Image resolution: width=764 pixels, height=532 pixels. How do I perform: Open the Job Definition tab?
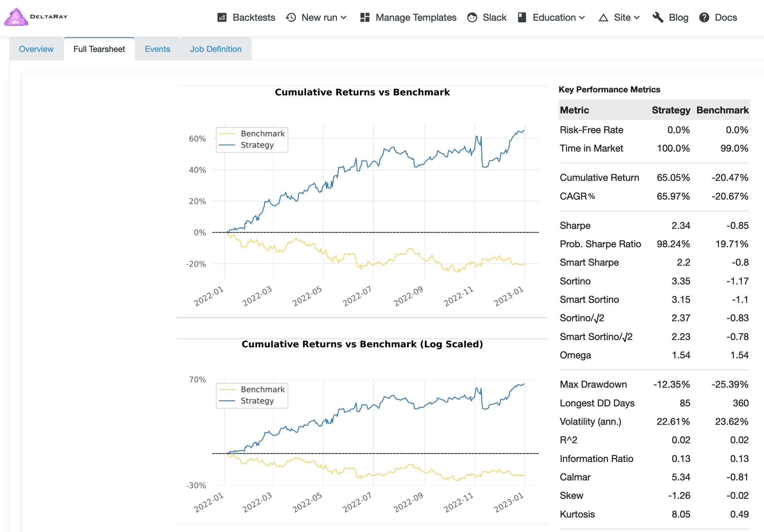click(216, 49)
